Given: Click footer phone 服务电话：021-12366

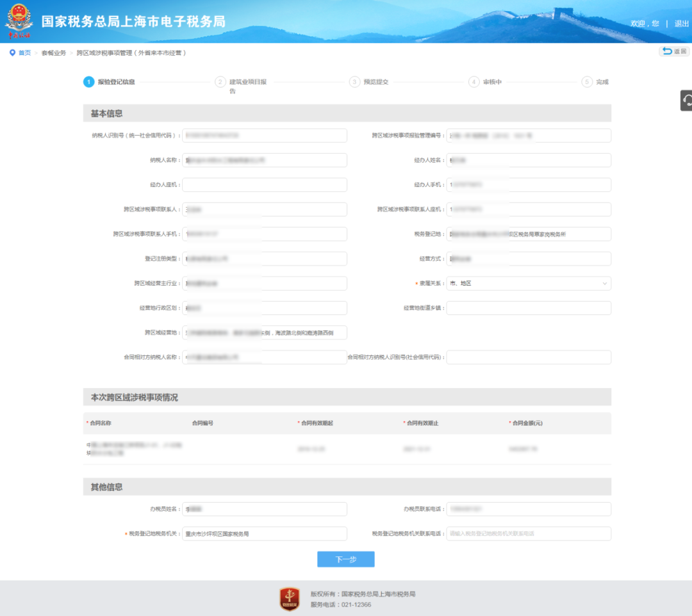Looking at the screenshot, I should 341,605.
